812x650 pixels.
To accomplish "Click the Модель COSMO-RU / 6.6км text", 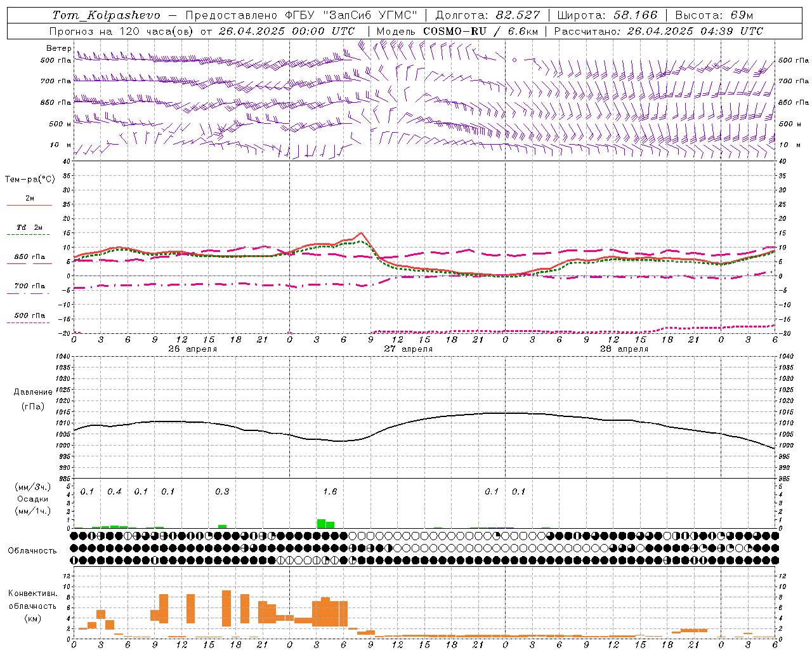I will pyautogui.click(x=457, y=31).
